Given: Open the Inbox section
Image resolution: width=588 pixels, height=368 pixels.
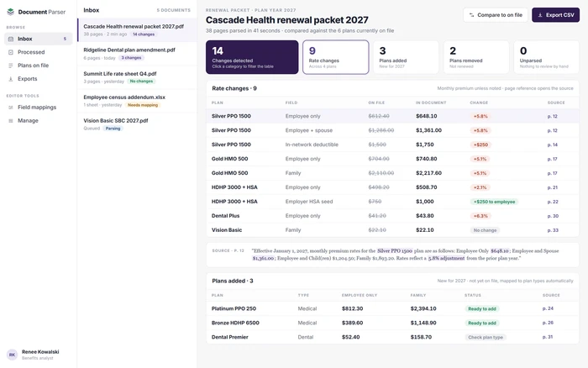Looking at the screenshot, I should (x=39, y=39).
